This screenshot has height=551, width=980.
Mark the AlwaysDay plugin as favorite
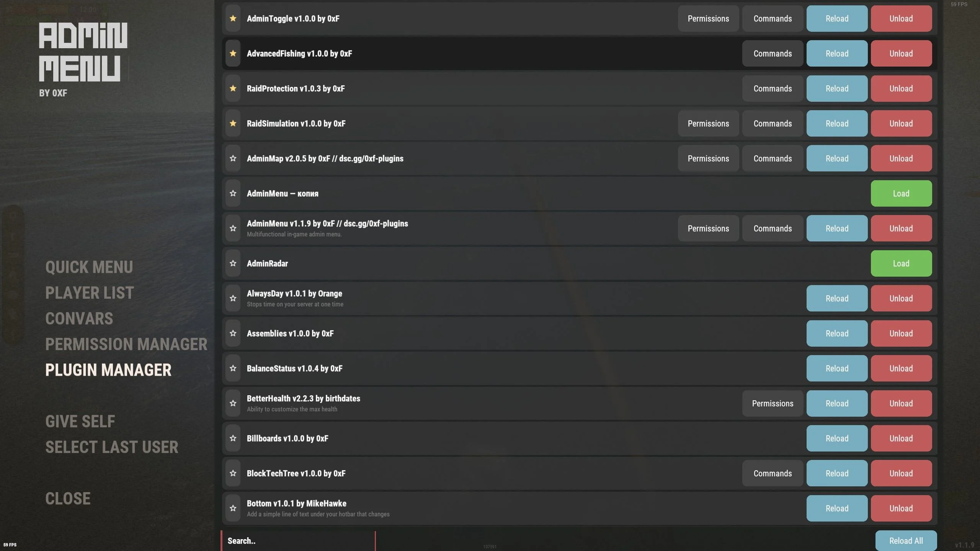tap(233, 298)
